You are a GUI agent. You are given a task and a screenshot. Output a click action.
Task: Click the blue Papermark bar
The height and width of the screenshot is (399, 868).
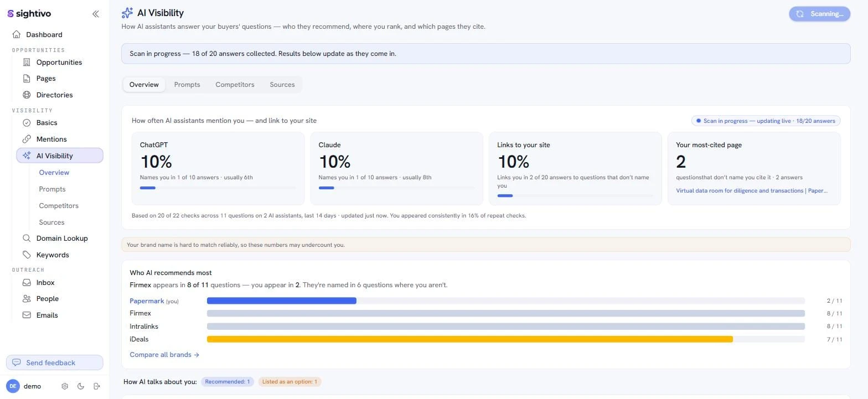(282, 301)
